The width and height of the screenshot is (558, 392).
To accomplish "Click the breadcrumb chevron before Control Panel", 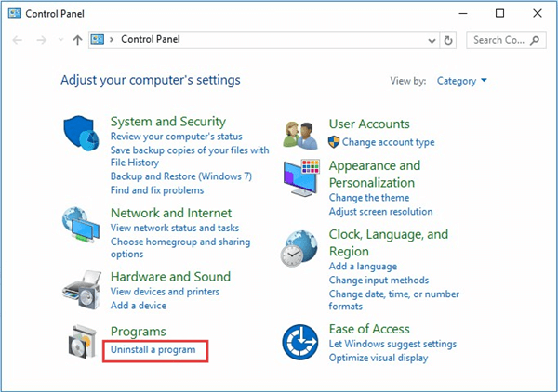I will 112,39.
